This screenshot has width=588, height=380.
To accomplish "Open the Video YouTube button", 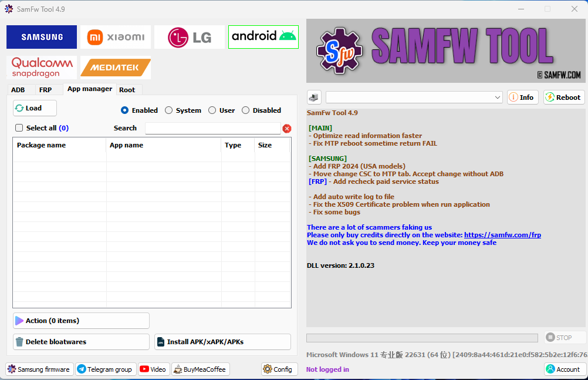I will 154,369.
